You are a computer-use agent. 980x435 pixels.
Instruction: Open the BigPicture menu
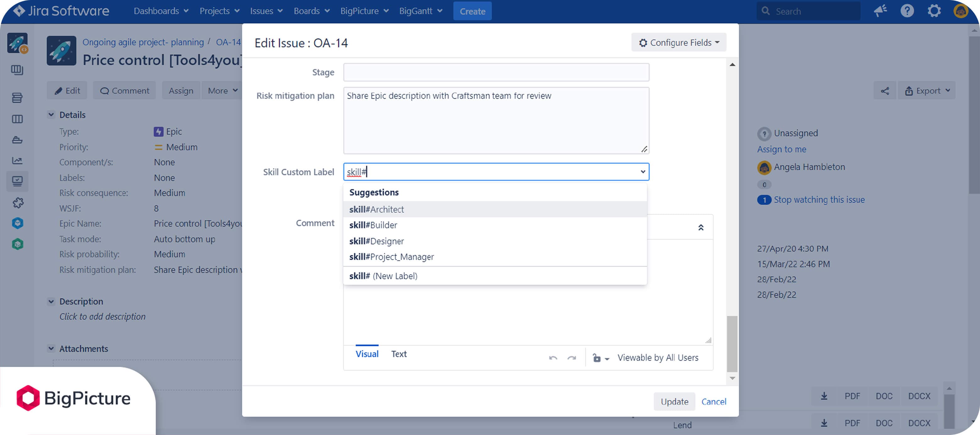tap(364, 11)
